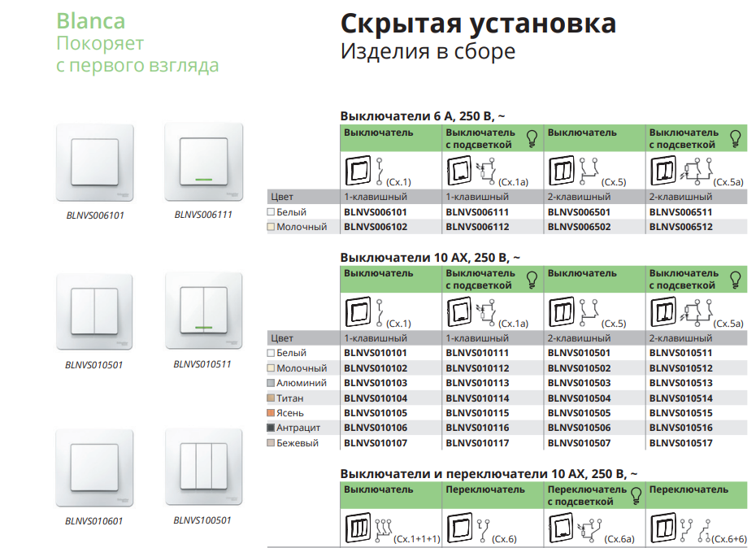
Task: Click the dark Антрацит color swatch
Action: tap(271, 428)
